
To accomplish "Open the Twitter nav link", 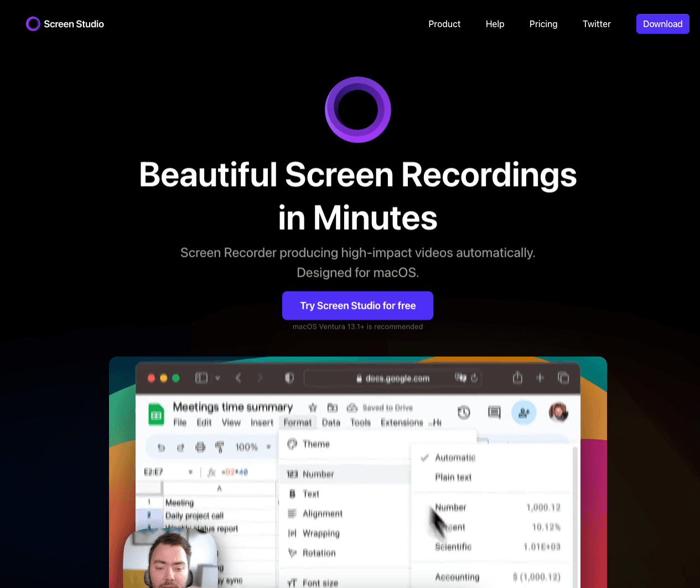I will pos(597,24).
